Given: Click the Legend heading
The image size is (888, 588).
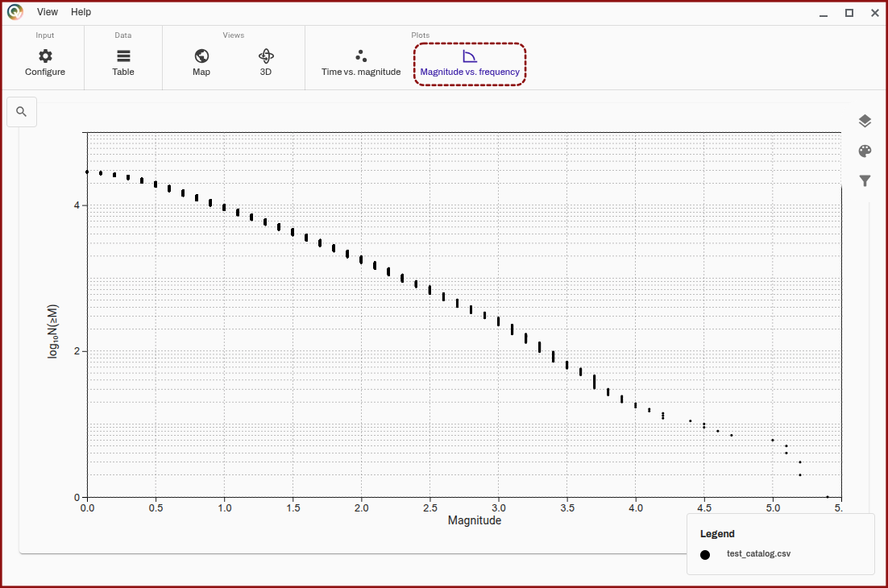Looking at the screenshot, I should (x=717, y=534).
